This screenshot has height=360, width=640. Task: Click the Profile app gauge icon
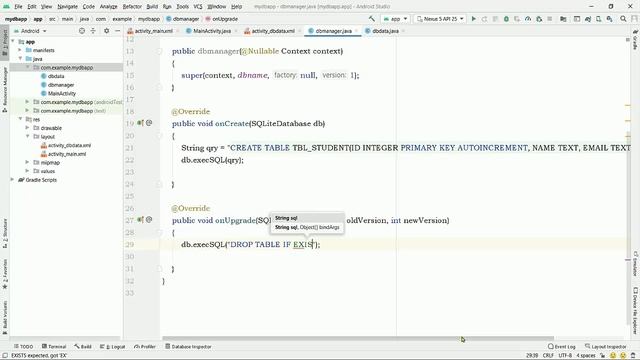[528, 19]
